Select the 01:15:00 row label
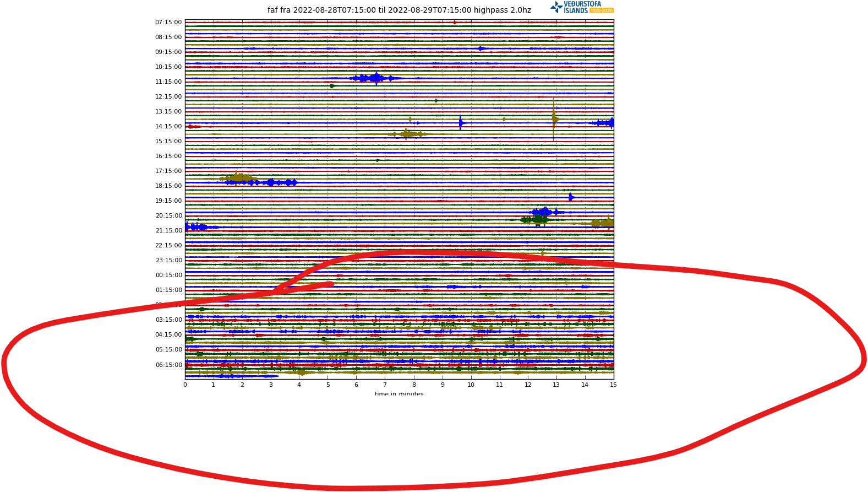 point(168,290)
